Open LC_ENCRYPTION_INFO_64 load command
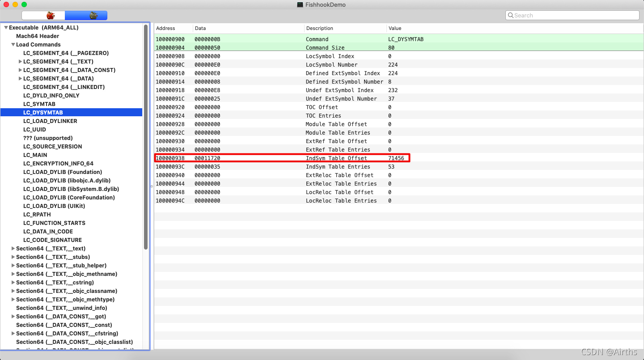 (58, 164)
